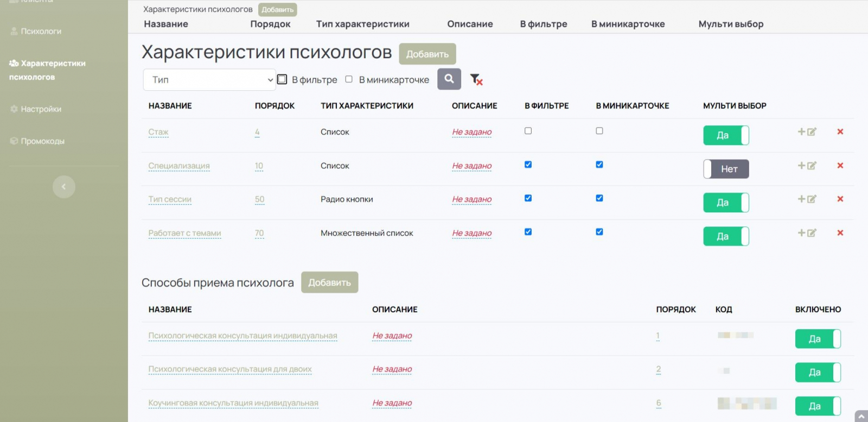The image size is (868, 422).
Task: Click the Список type cell in Стаж row
Action: click(x=335, y=132)
